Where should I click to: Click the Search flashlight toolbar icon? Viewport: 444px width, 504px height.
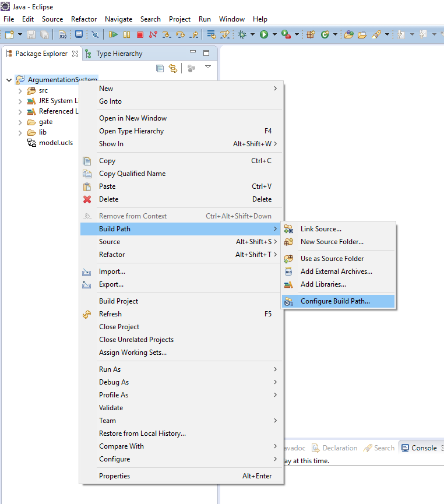376,34
